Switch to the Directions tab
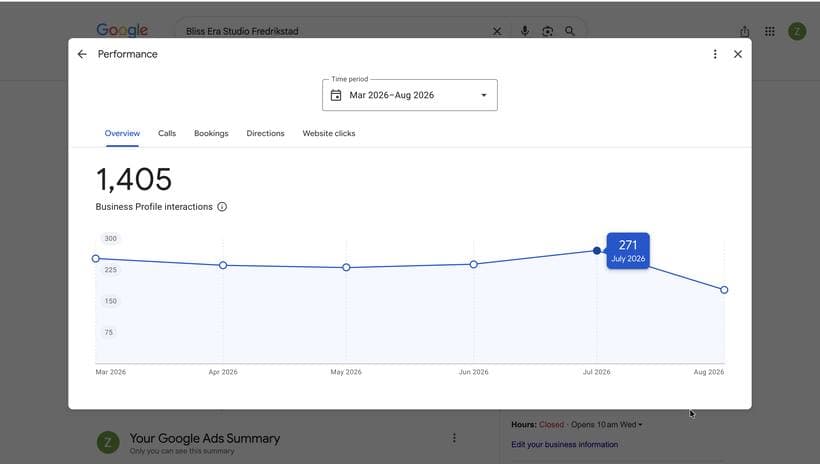Screen dimensions: 820x464 point(265,133)
